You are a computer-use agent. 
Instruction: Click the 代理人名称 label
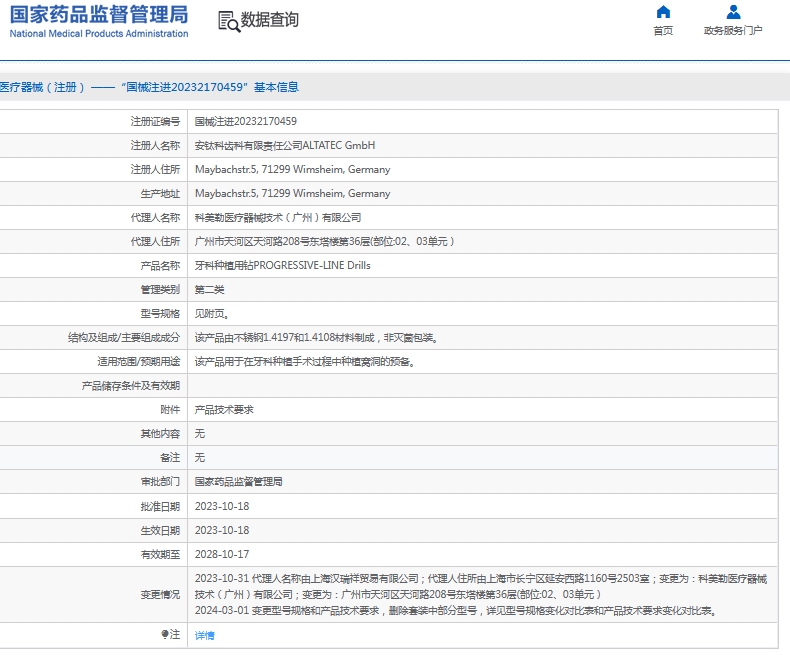(x=155, y=218)
